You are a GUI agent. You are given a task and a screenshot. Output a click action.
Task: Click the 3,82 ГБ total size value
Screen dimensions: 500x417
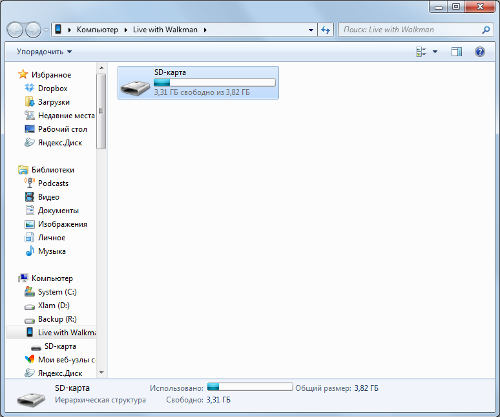point(366,388)
